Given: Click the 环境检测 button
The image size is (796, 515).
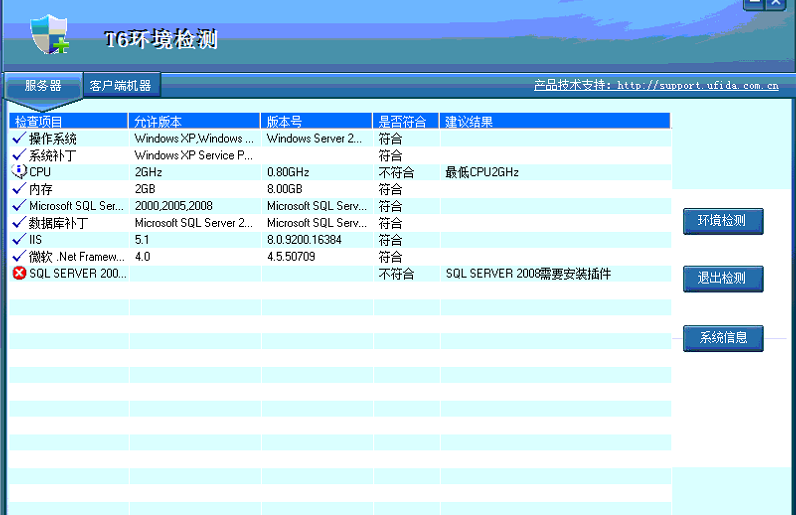Looking at the screenshot, I should (x=723, y=221).
